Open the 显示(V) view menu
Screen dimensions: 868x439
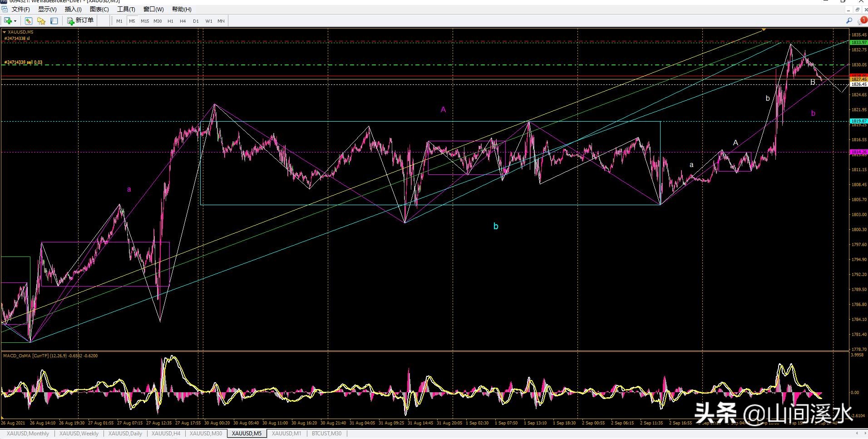click(x=47, y=9)
